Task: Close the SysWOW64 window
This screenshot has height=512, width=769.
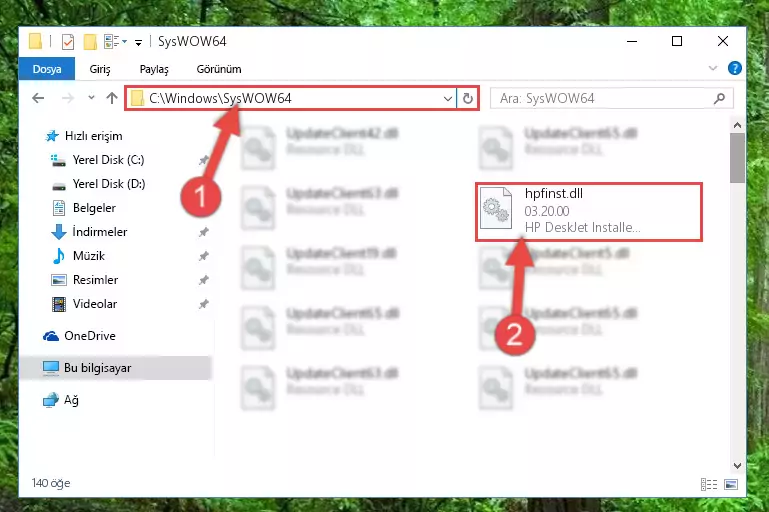Action: click(722, 42)
